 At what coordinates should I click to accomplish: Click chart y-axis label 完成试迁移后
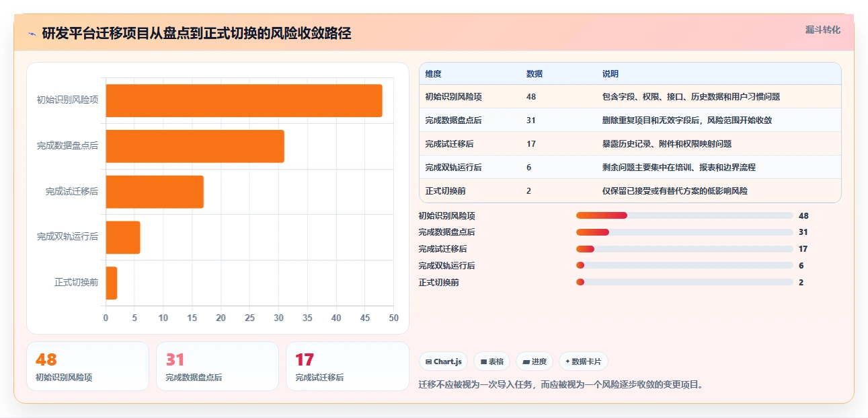72,191
